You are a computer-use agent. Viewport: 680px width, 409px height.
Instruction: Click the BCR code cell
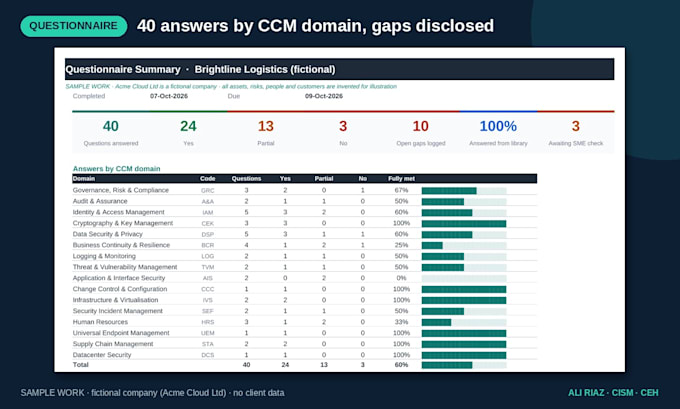(208, 245)
